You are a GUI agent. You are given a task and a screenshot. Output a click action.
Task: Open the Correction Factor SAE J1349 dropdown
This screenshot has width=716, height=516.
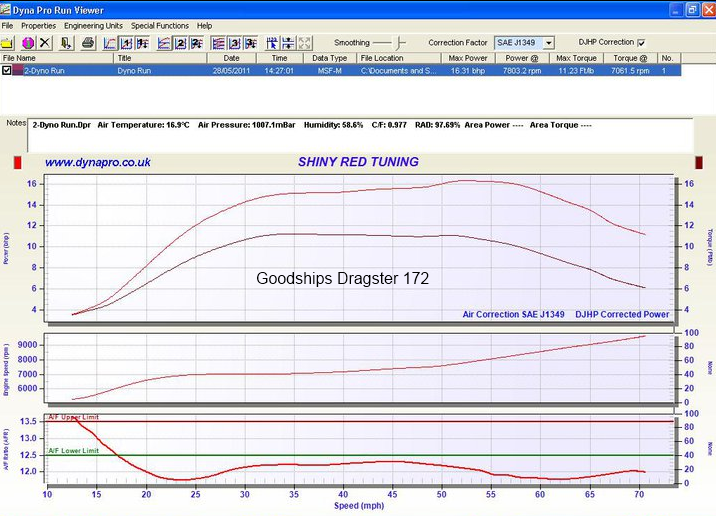[549, 43]
